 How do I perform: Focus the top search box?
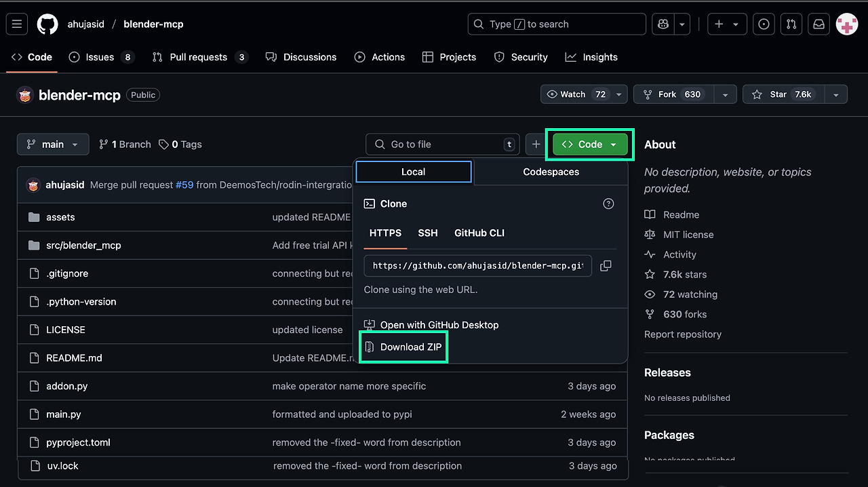557,24
